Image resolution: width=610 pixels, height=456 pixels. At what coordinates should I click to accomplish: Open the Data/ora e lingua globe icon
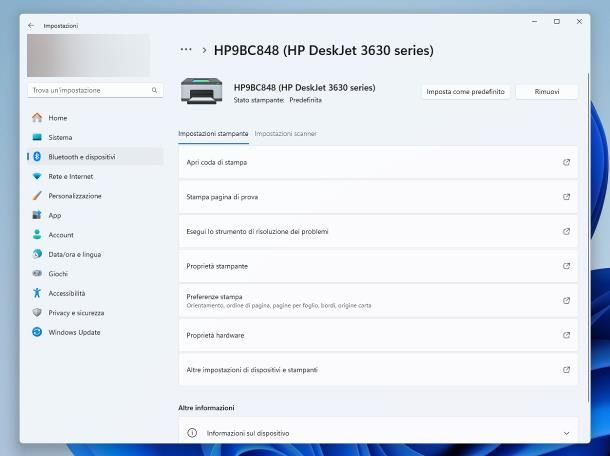(37, 254)
